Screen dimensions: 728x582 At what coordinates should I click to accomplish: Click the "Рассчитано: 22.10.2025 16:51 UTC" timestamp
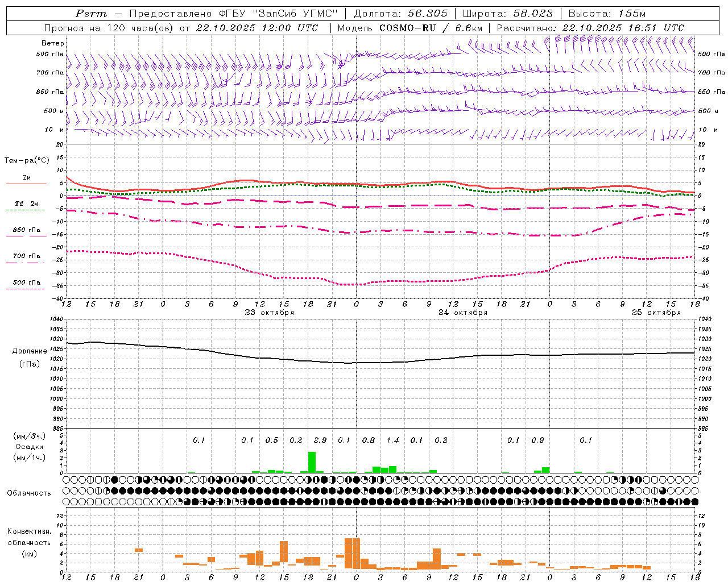coord(590,28)
